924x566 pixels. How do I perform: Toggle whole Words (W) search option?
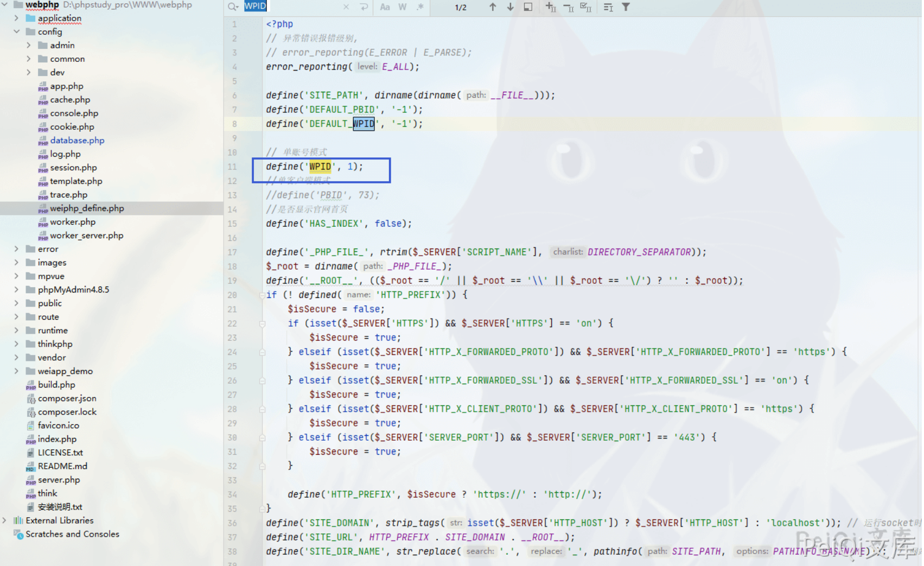(402, 7)
